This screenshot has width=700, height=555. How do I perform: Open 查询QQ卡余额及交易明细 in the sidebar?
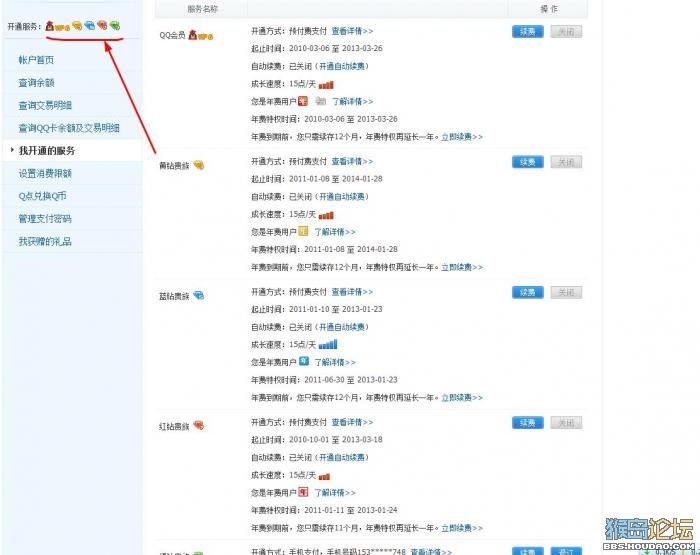point(69,128)
